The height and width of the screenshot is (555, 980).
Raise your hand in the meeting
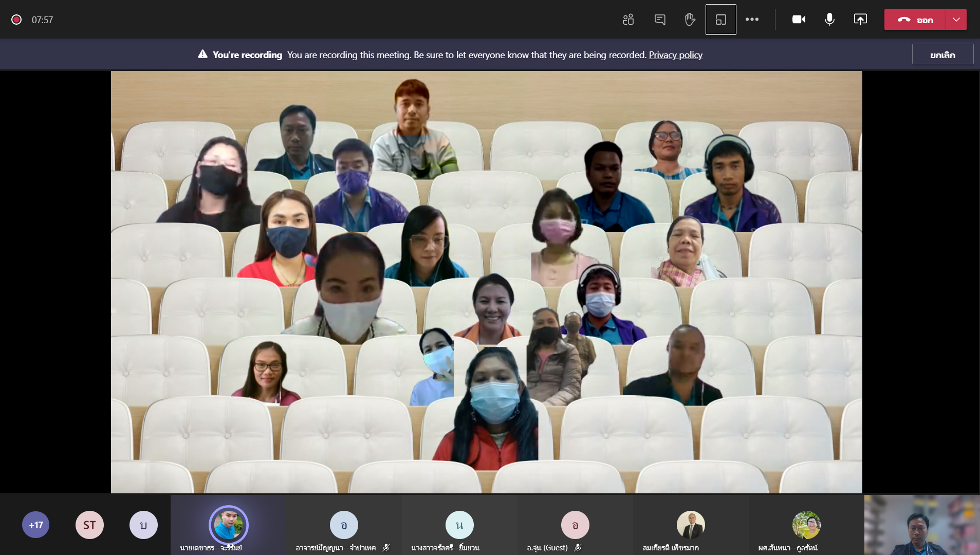pos(690,20)
